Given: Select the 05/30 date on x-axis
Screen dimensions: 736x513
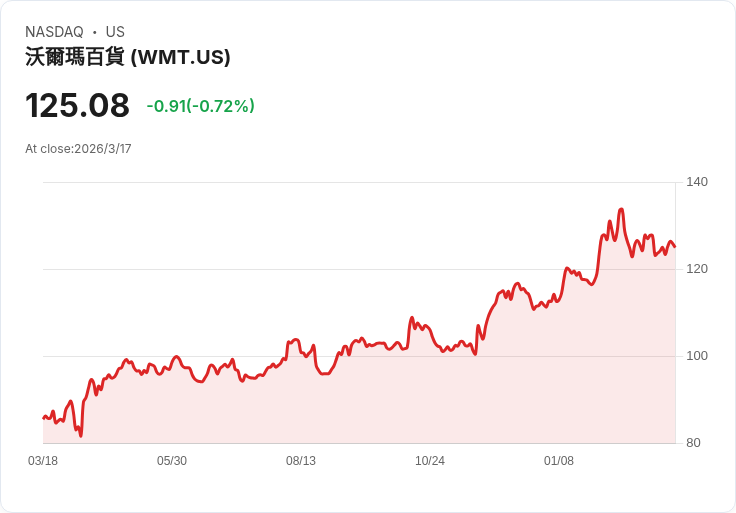Looking at the screenshot, I should coord(172,461).
